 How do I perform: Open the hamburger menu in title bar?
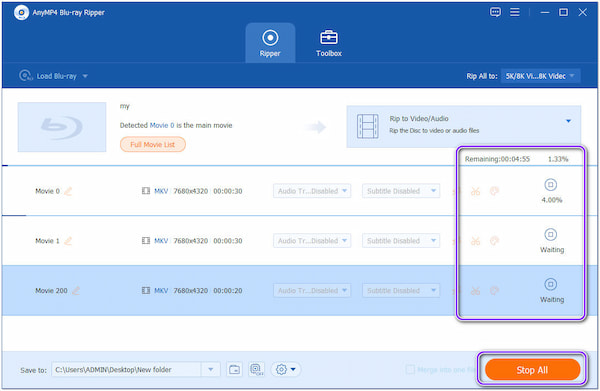click(x=515, y=12)
